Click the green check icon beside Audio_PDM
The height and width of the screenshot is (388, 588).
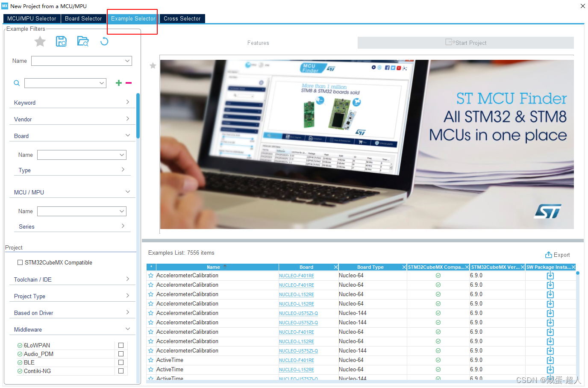pos(20,354)
